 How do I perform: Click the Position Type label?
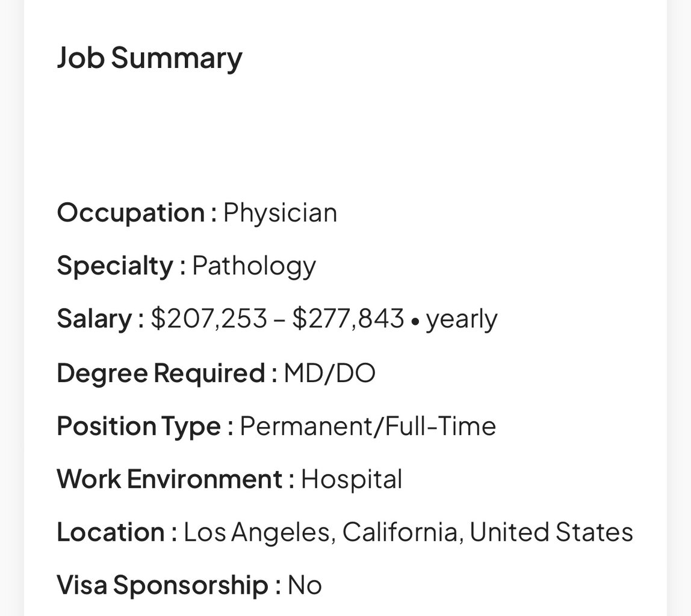(139, 426)
